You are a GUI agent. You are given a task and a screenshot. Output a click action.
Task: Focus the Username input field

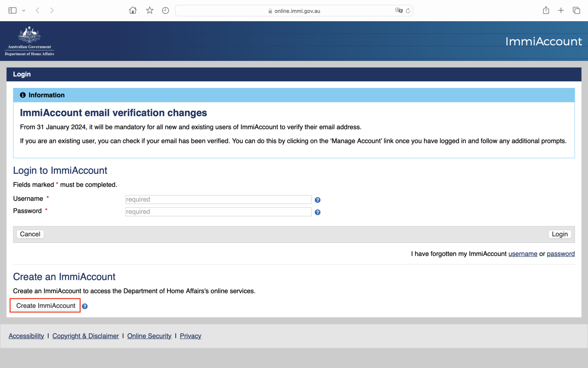coord(218,199)
